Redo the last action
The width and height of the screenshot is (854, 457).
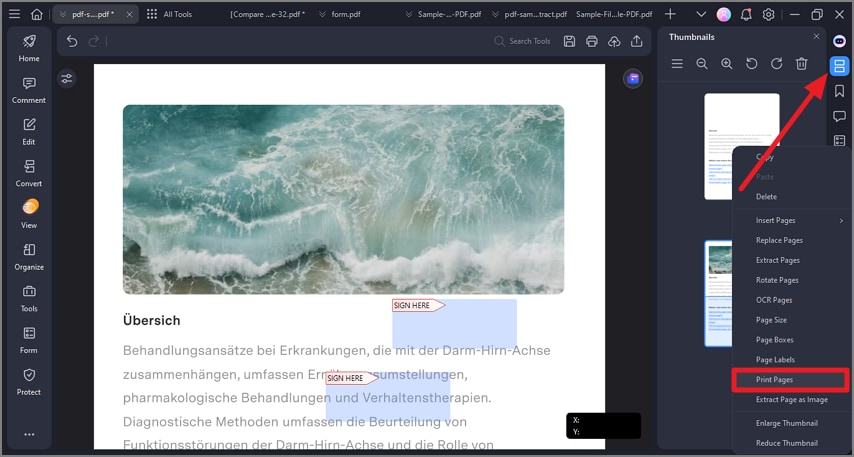[94, 41]
